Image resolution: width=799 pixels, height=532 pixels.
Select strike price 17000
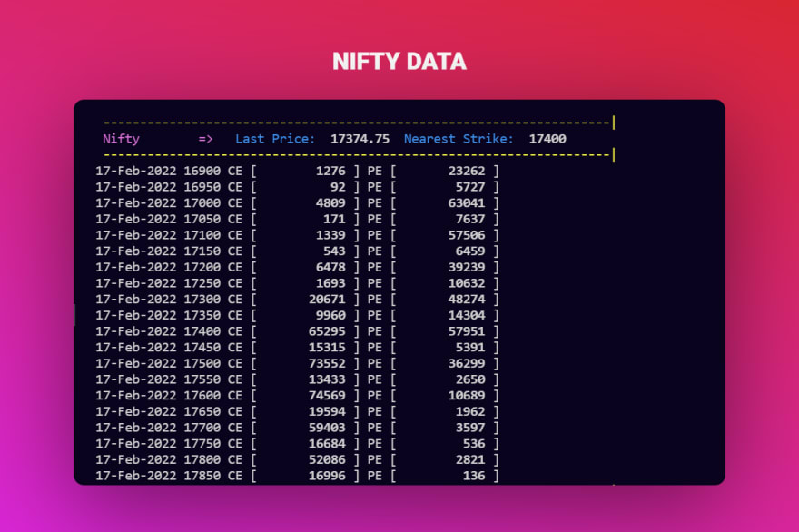click(x=202, y=203)
